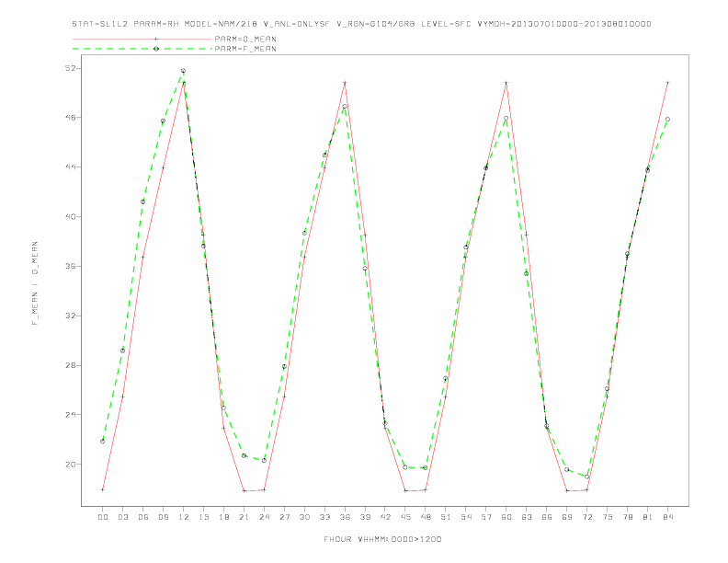Image resolution: width=728 pixels, height=563 pixels.
Task: Click x-axis tick label 03
Action: point(122,517)
